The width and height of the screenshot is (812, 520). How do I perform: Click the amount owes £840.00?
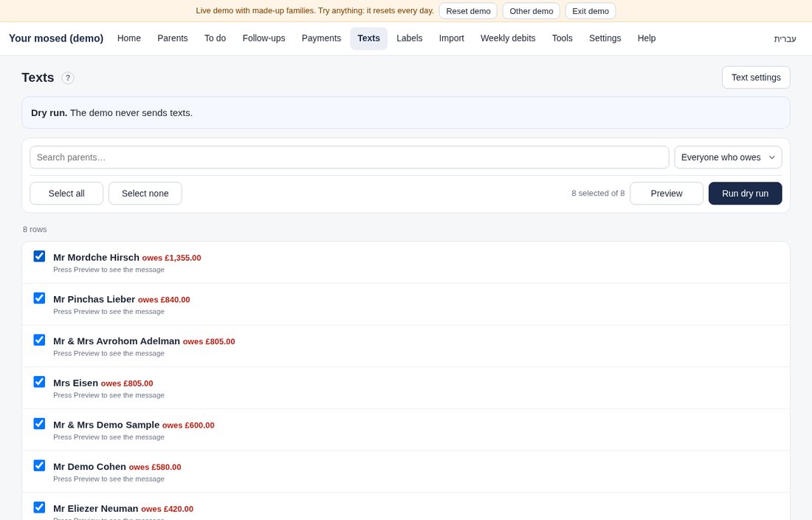click(164, 300)
